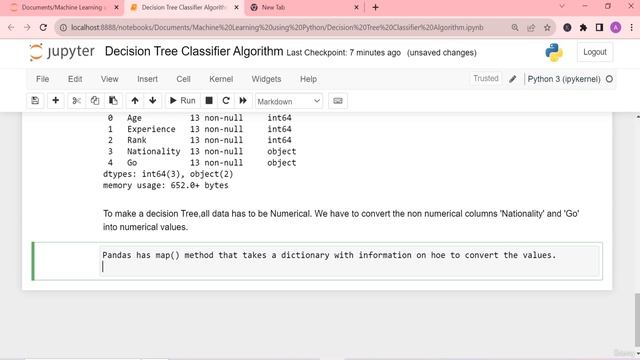Open the Kernel menu
This screenshot has height=360, width=640.
[221, 79]
